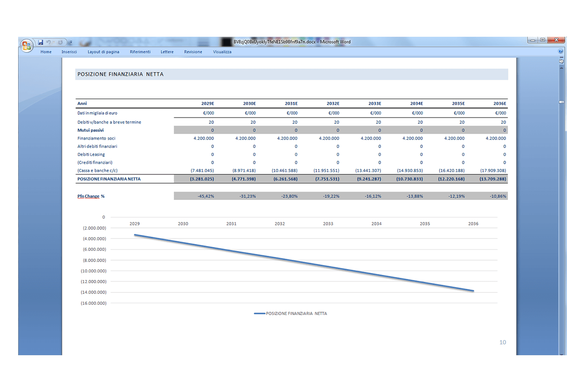This screenshot has width=585, height=392.
Task: Click the Anni header cell
Action: click(82, 103)
